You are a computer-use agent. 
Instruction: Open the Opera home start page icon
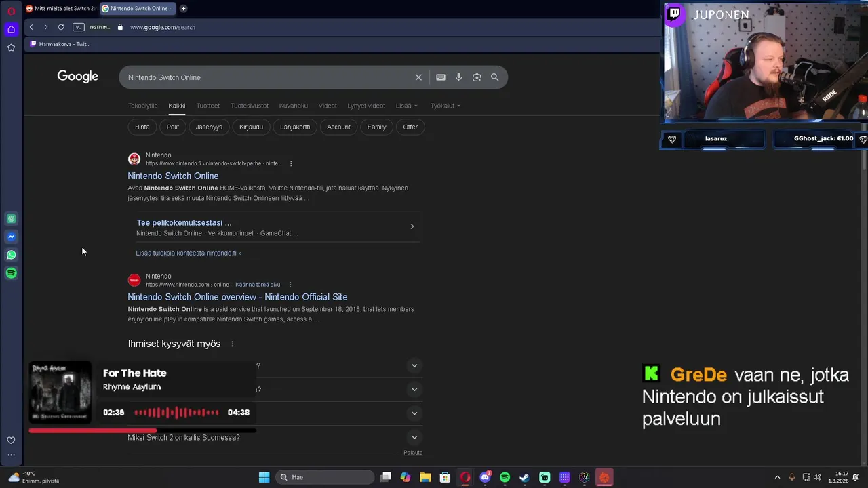[11, 29]
